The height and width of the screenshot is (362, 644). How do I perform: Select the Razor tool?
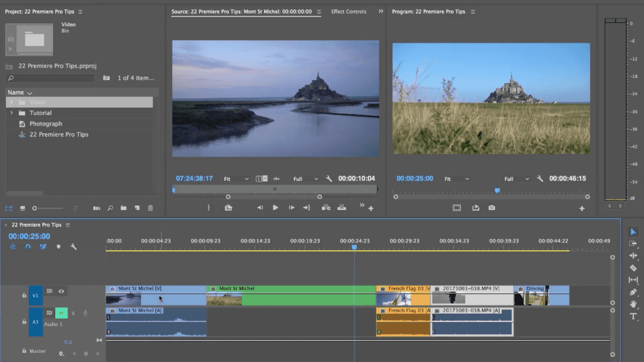(x=633, y=268)
